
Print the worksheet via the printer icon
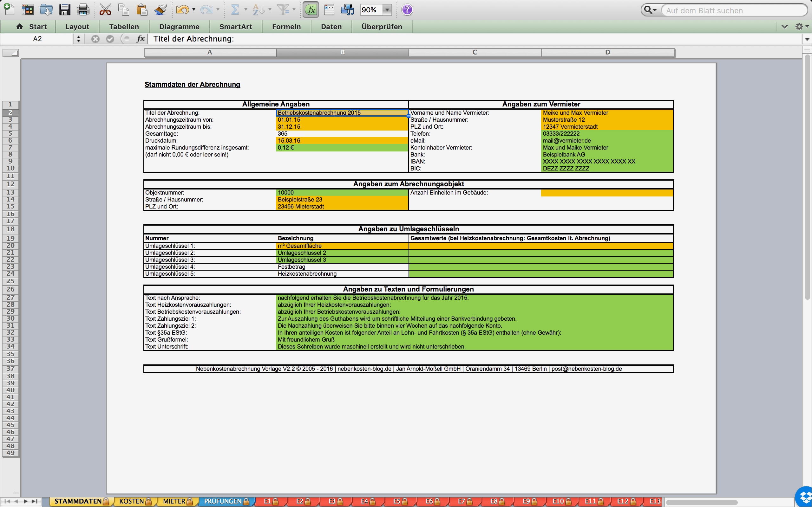(x=82, y=10)
